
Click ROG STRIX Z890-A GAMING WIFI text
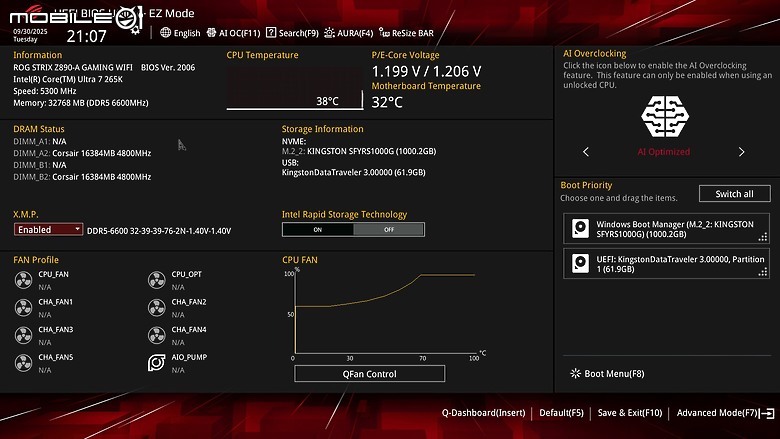point(73,67)
